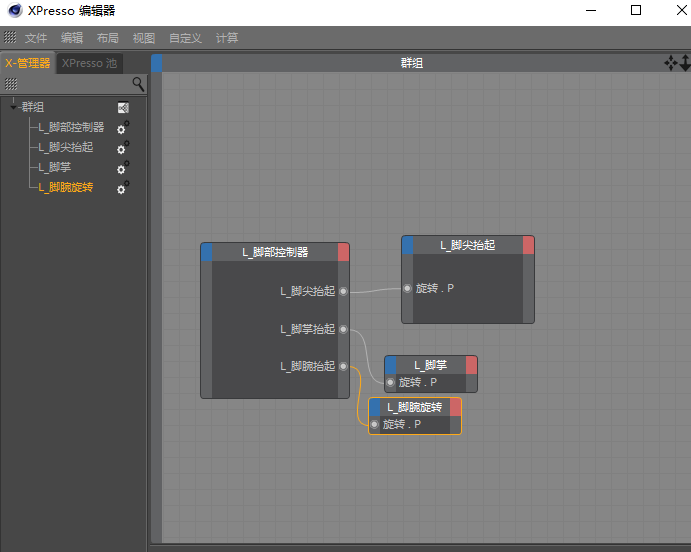Viewport: 691px width, 552px height.
Task: Click the 旋转 . P input port on L_脚掌
Action: (390, 382)
